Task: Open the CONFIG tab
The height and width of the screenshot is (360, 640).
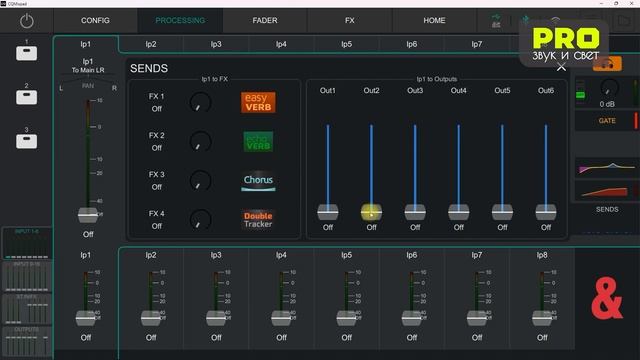Action: click(x=95, y=20)
